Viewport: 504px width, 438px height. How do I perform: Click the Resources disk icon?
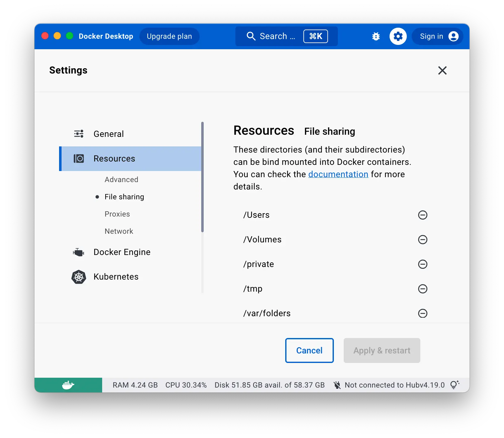(79, 158)
